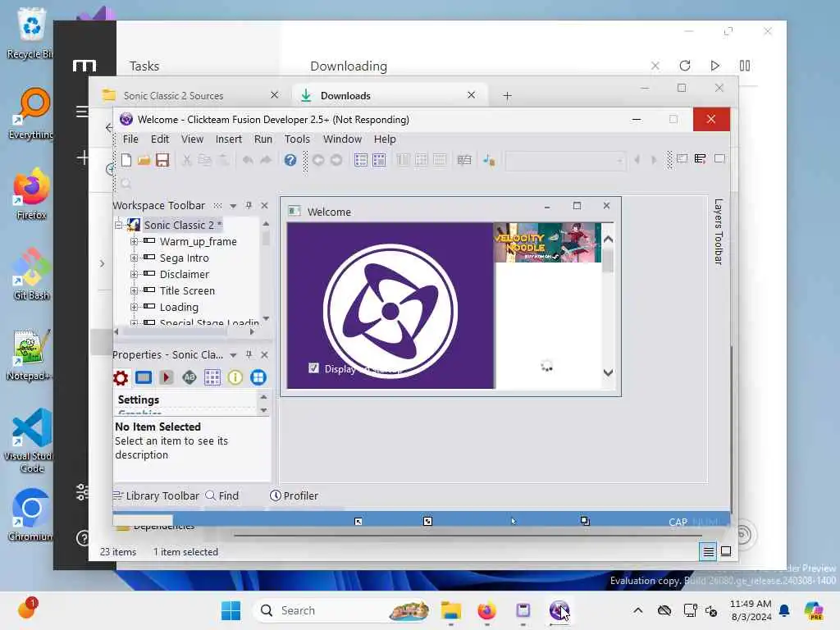Select the yellow About info properties tab
The height and width of the screenshot is (630, 840).
[235, 377]
